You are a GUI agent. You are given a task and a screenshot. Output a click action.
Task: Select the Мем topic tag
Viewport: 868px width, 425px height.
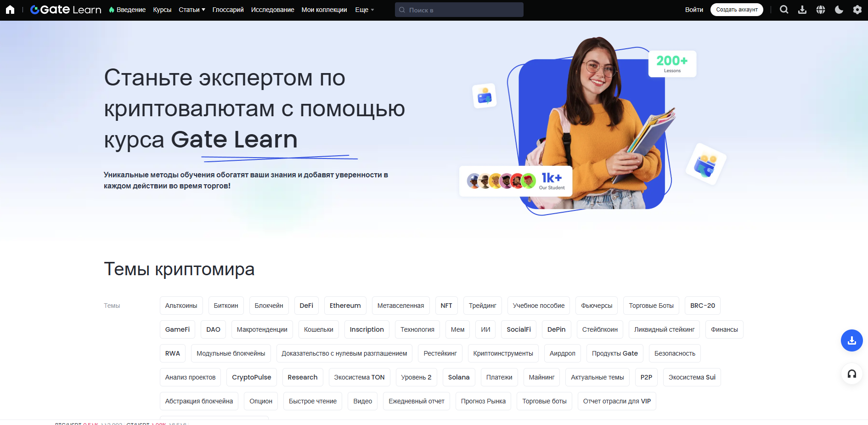point(458,329)
